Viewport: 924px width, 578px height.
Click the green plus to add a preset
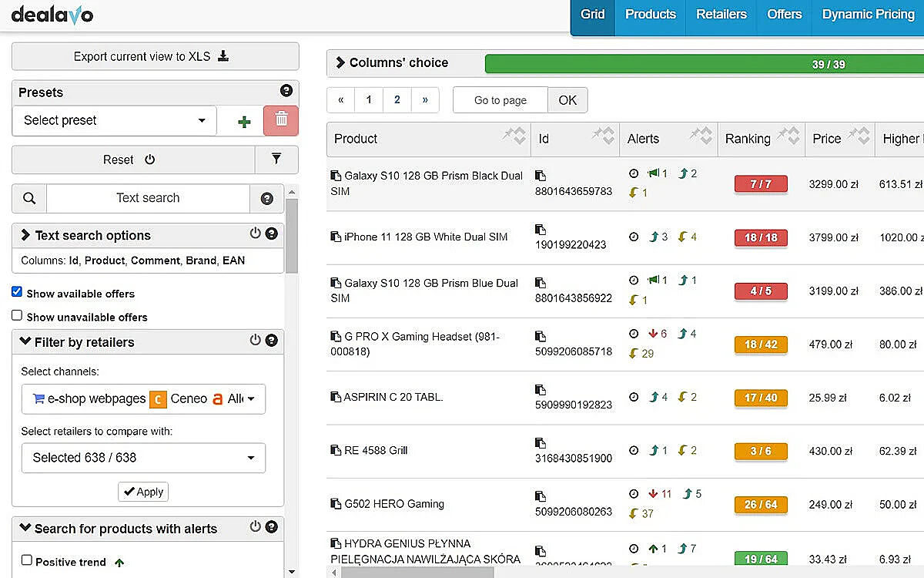pos(243,121)
